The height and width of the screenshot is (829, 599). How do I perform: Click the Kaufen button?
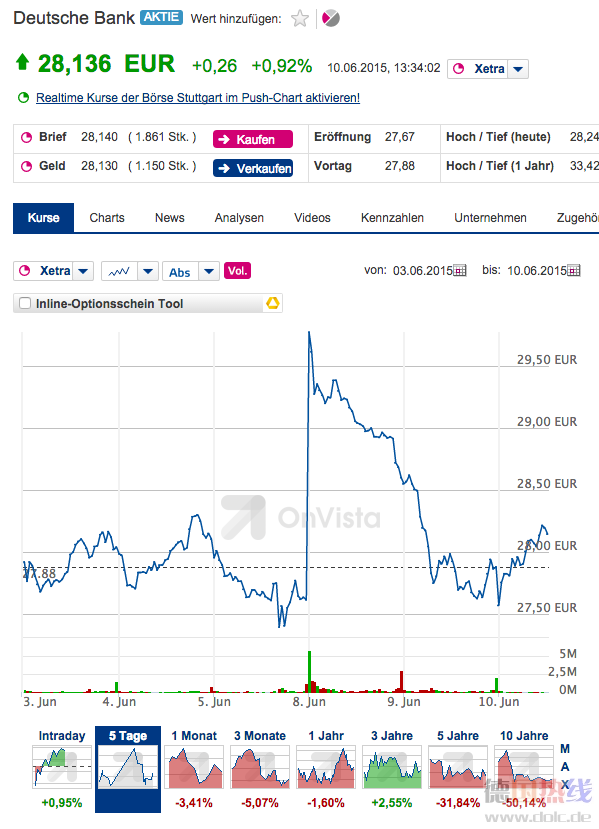pos(253,139)
